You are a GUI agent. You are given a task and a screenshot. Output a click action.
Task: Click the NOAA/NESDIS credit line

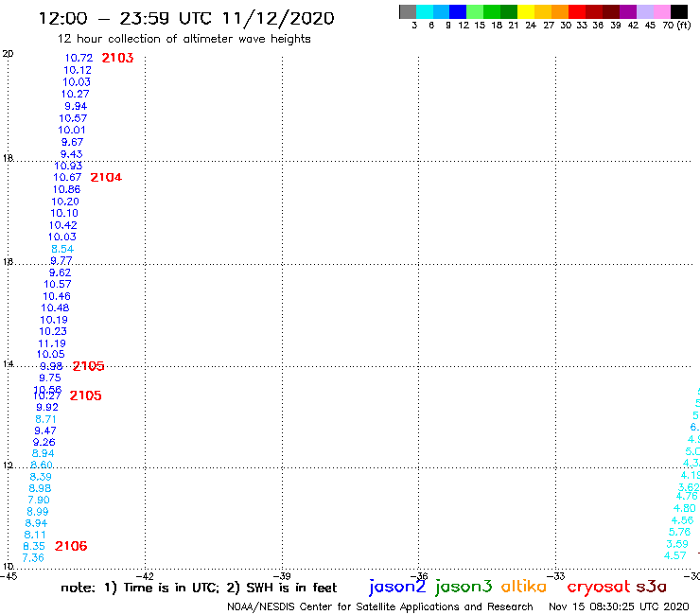(380, 606)
